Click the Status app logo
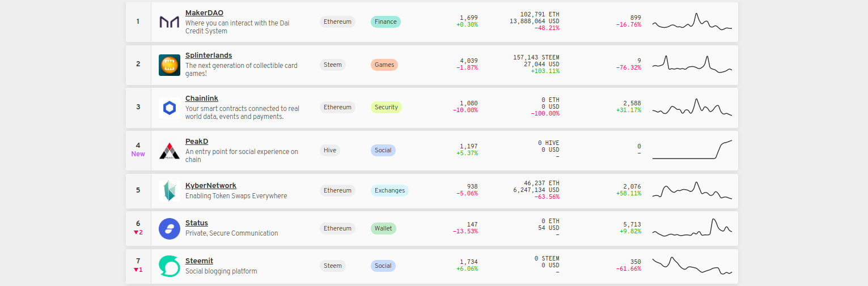This screenshot has height=286, width=868. [x=169, y=229]
